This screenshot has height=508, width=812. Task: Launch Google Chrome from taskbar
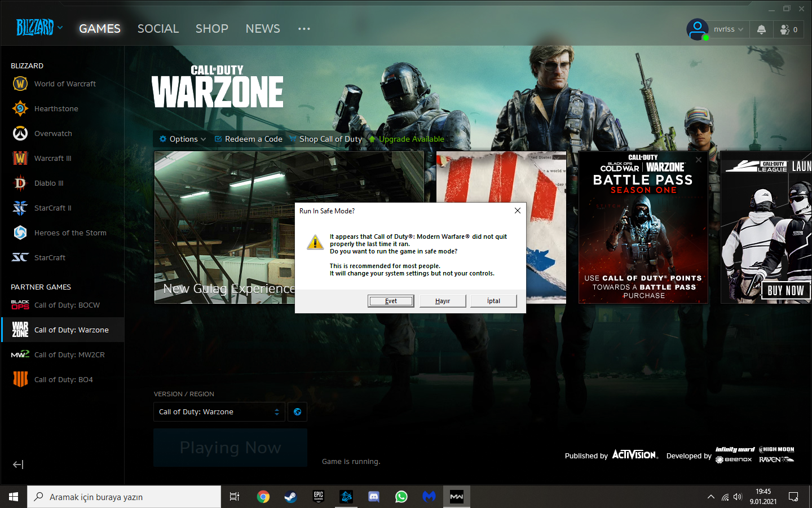(x=263, y=497)
